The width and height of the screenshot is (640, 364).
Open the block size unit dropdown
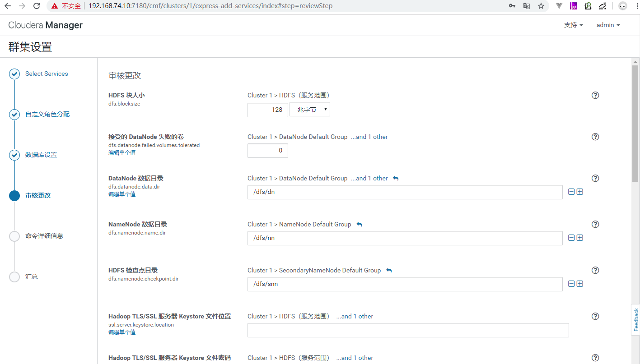click(x=310, y=110)
